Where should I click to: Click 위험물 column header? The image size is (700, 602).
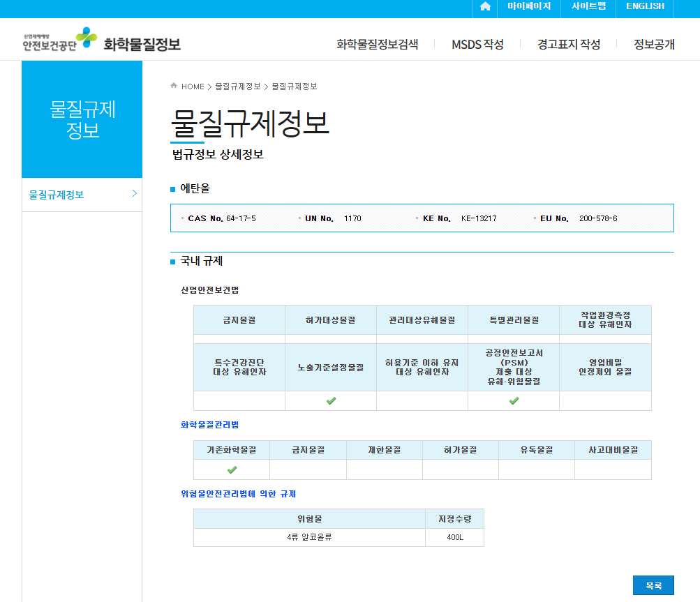(x=309, y=519)
